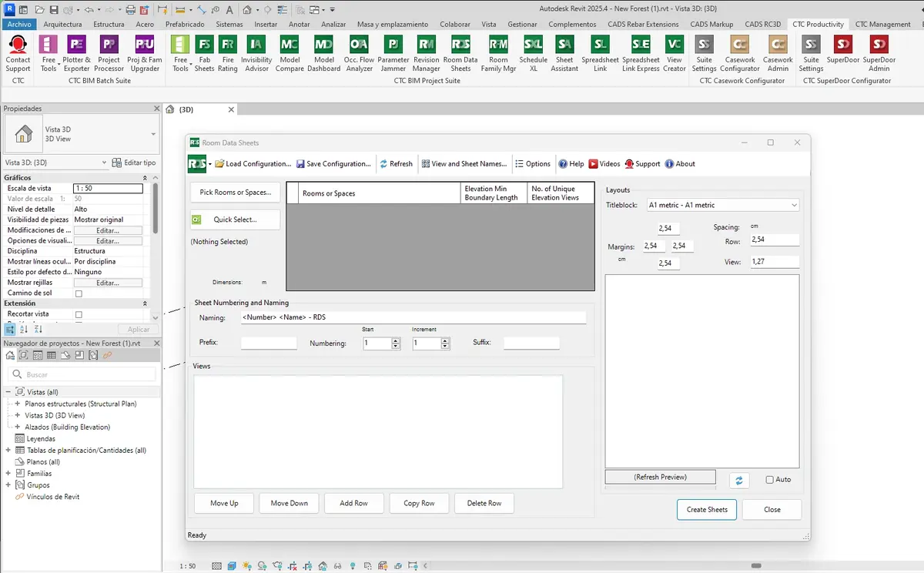Click View and Sheet Names button
Image resolution: width=924 pixels, height=573 pixels.
pos(464,164)
